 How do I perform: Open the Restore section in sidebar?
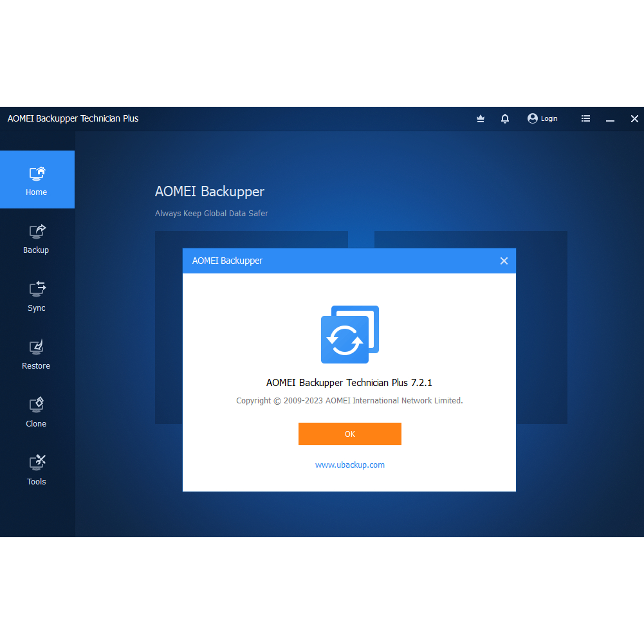point(37,354)
